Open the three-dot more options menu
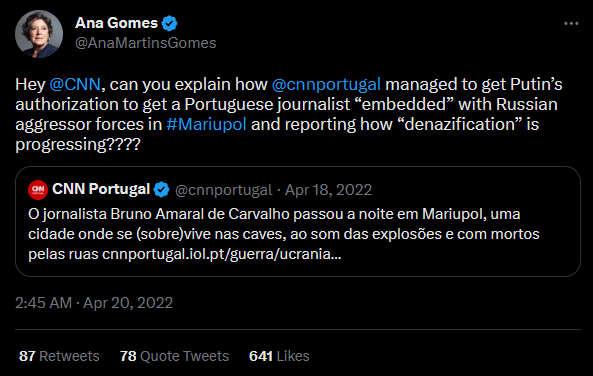 tap(571, 23)
